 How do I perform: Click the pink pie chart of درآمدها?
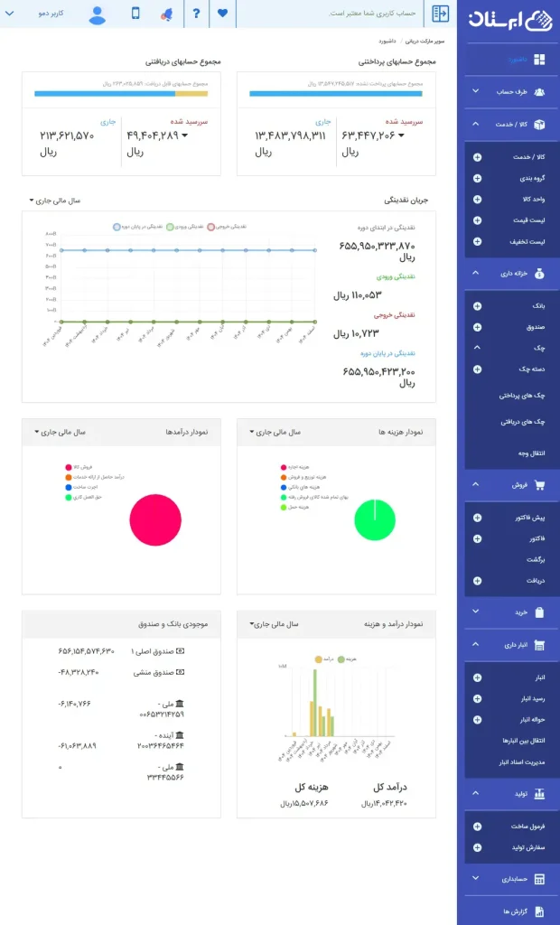(155, 519)
